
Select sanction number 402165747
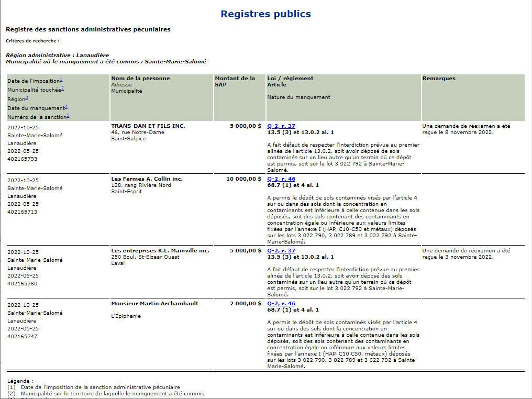[x=23, y=337]
